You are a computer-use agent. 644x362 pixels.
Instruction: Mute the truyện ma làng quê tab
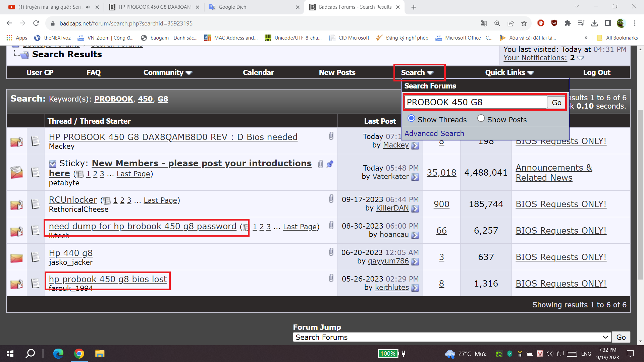pyautogui.click(x=88, y=7)
